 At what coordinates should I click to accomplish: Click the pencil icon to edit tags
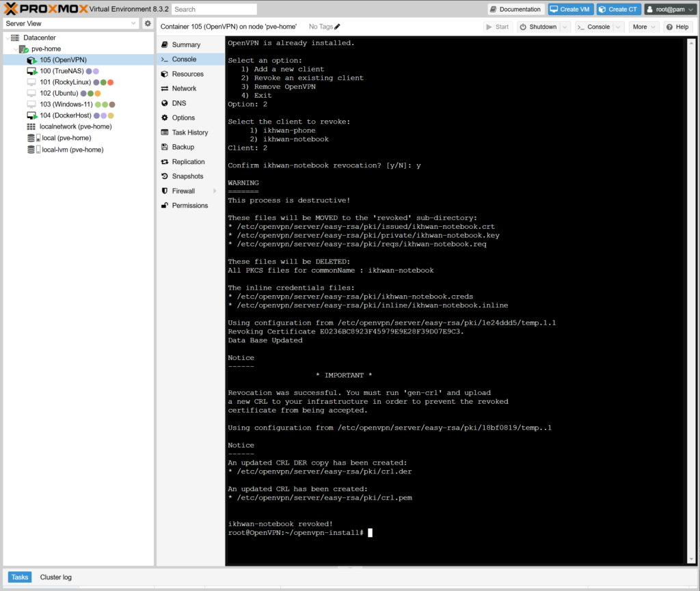tap(337, 27)
